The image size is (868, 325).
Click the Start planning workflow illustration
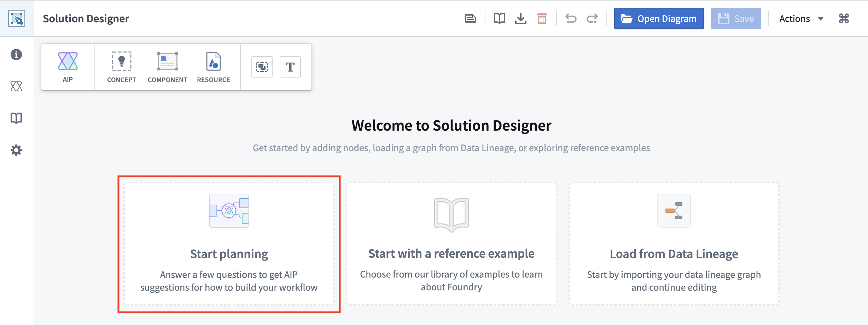(229, 211)
